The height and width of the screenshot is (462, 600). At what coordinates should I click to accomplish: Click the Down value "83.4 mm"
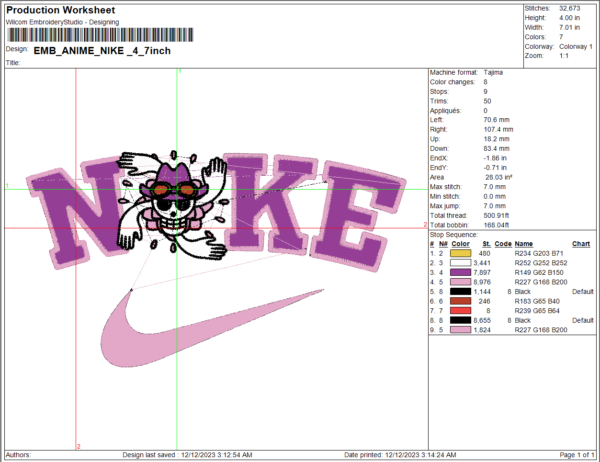pos(496,149)
